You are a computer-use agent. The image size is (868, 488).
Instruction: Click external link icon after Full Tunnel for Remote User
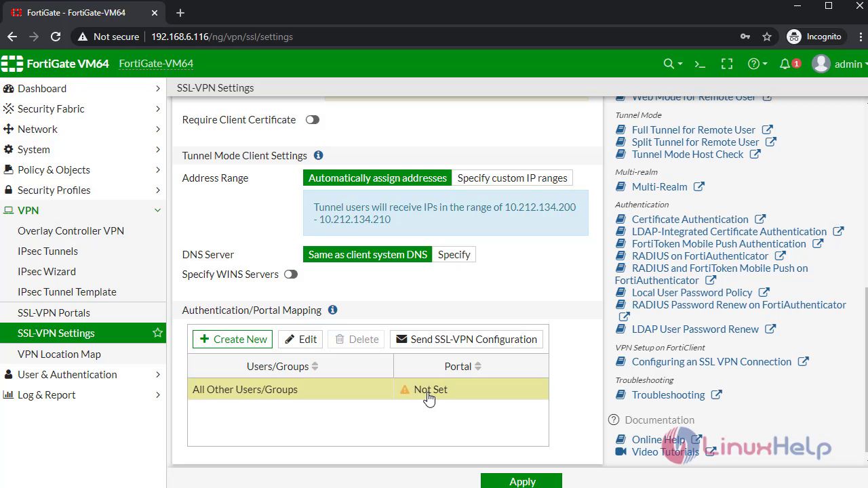coord(767,129)
